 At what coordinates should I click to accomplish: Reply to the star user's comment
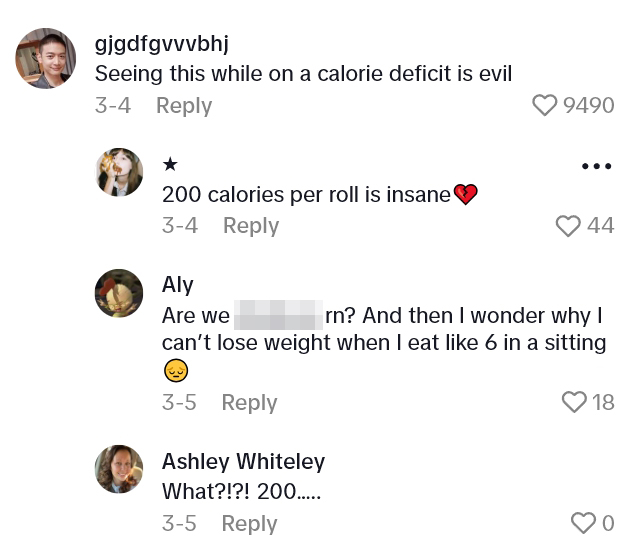tap(250, 226)
